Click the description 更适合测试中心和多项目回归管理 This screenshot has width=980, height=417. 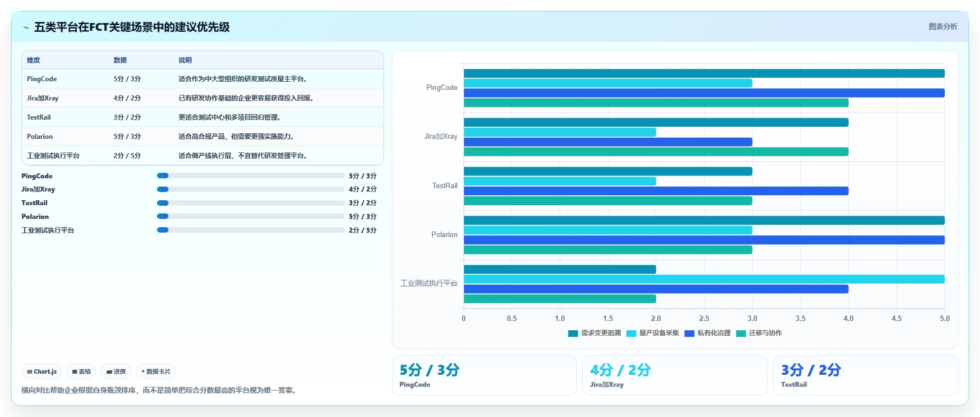pyautogui.click(x=230, y=117)
